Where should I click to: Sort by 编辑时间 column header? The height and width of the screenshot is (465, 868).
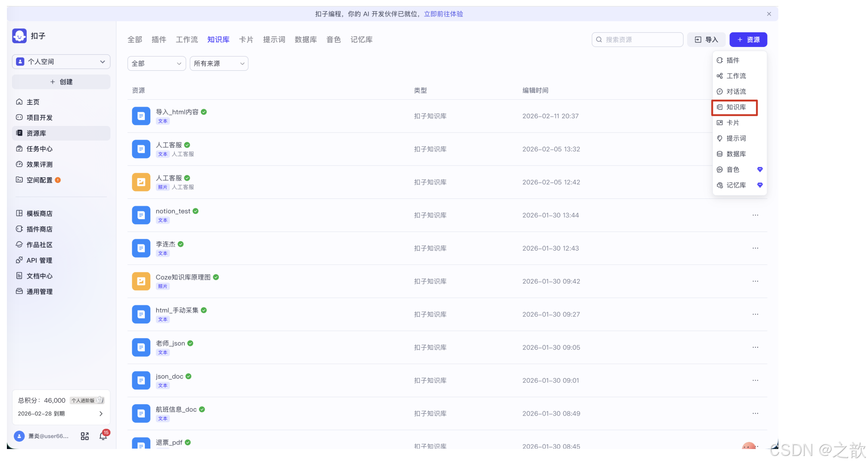[x=535, y=91]
